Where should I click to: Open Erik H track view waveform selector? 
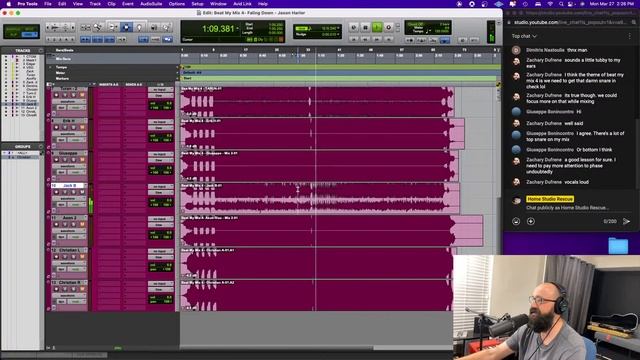(x=68, y=134)
